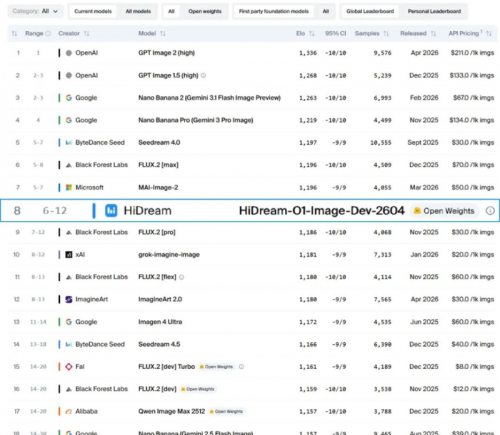The image size is (500, 435).
Task: Open the ImagineArt 2.0 model entry
Action: tap(160, 299)
